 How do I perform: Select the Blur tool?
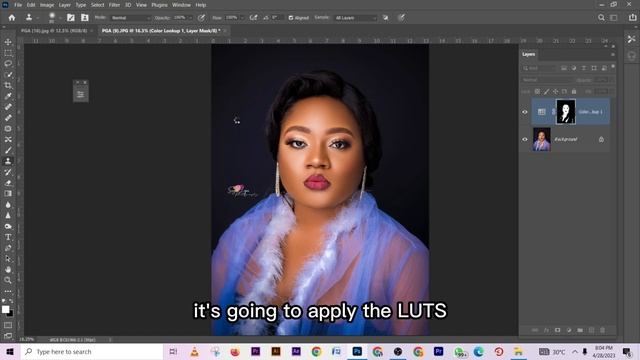coord(8,204)
